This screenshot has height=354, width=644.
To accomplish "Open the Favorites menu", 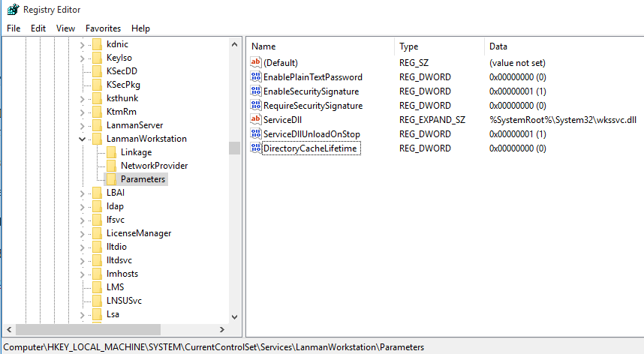I will click(103, 28).
